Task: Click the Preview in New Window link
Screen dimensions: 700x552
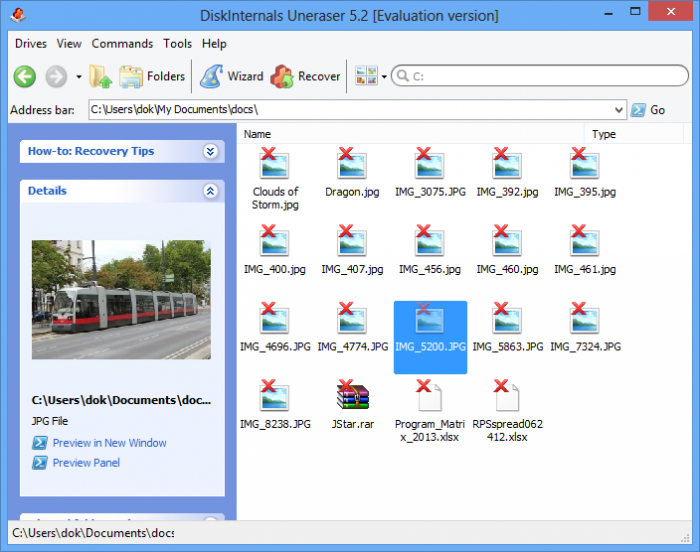Action: pyautogui.click(x=109, y=443)
